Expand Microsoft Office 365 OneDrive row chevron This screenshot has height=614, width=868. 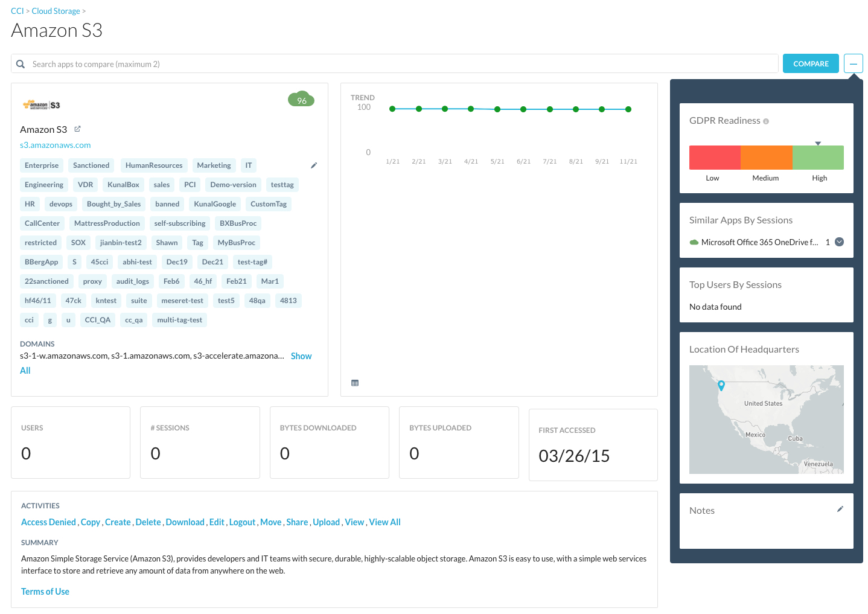pos(839,241)
